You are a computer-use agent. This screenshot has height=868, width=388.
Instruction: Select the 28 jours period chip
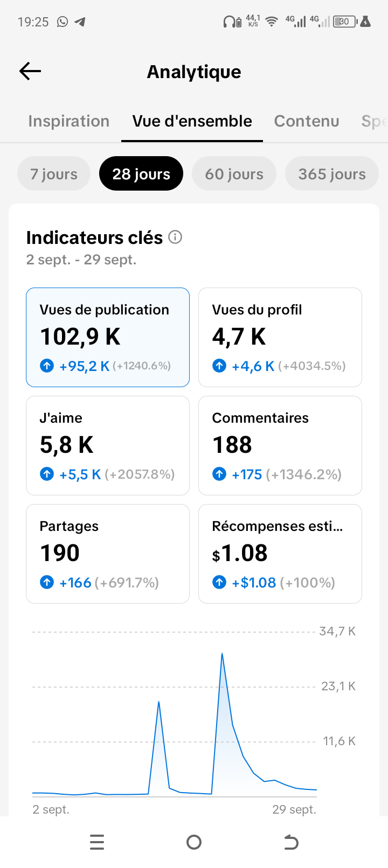point(141,173)
